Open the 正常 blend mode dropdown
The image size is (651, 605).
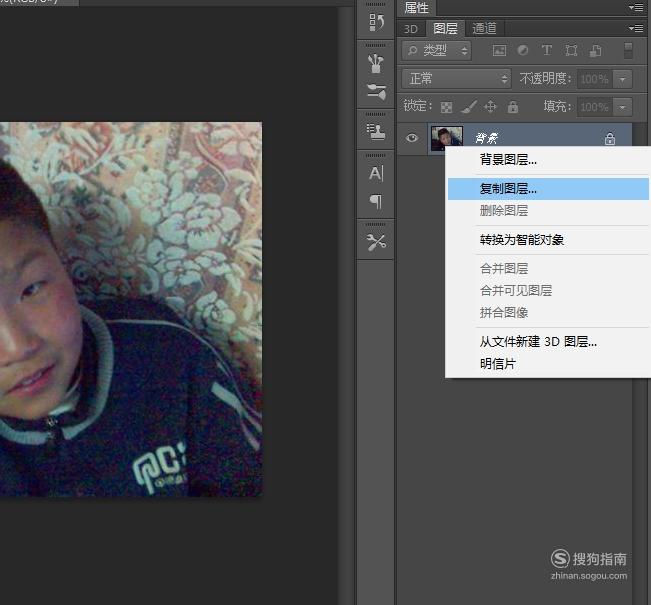click(456, 78)
